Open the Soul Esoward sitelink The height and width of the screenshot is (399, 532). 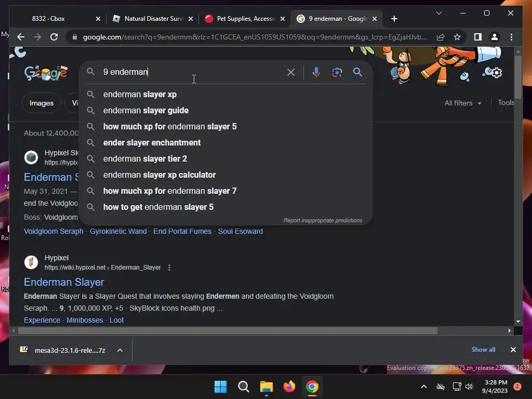click(240, 231)
